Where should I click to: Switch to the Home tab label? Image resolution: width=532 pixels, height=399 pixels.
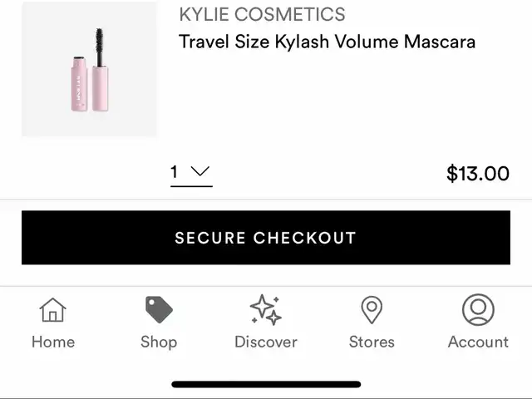53,342
